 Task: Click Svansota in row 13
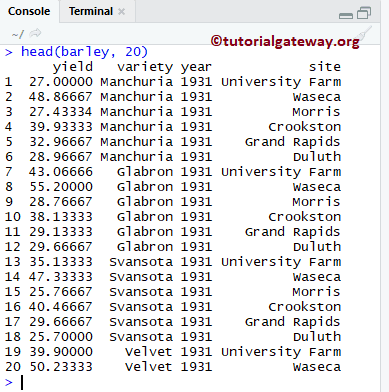(141, 262)
